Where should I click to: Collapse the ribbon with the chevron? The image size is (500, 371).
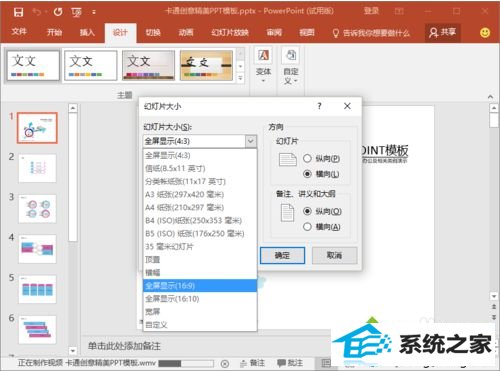click(x=490, y=97)
